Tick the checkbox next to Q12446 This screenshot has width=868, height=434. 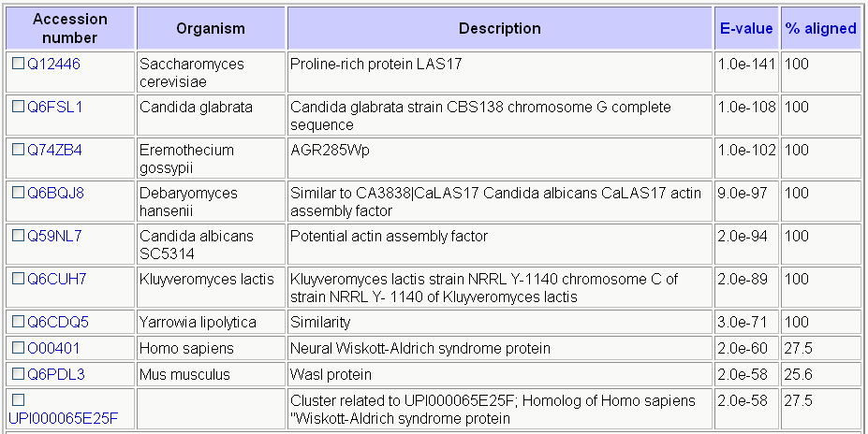pos(19,65)
